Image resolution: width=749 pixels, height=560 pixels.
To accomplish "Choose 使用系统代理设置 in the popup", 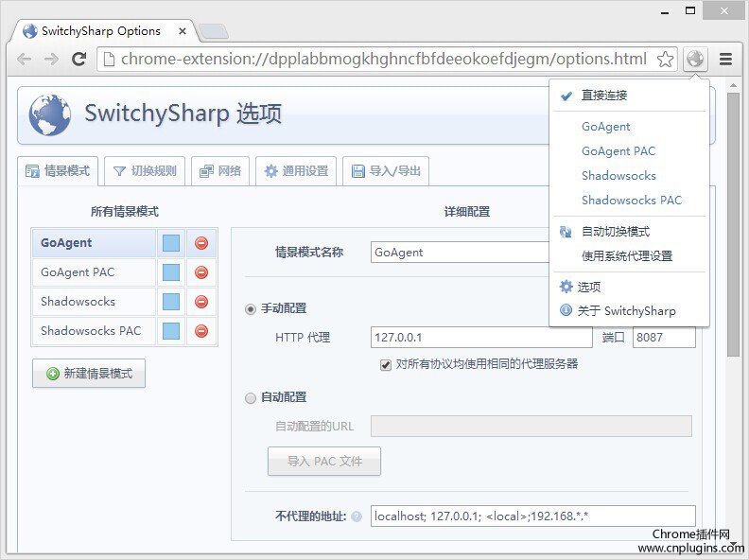I will click(629, 256).
